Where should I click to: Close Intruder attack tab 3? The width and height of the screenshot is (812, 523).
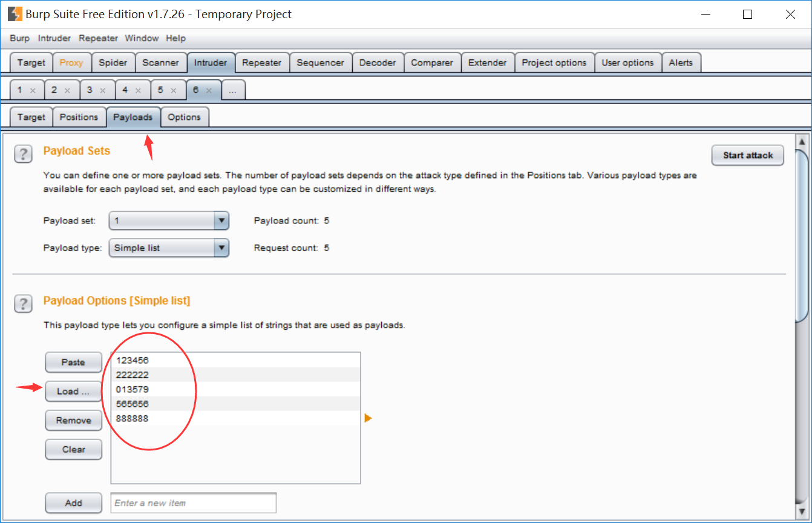pos(103,90)
